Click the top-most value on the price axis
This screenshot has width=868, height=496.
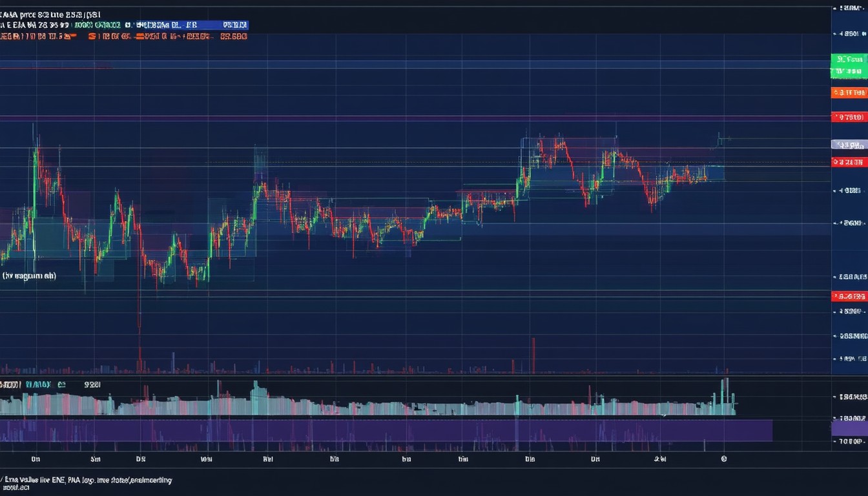pos(851,8)
